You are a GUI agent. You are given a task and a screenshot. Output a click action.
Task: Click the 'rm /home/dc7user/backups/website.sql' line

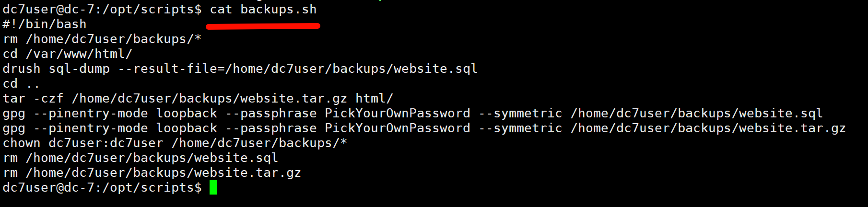141,158
